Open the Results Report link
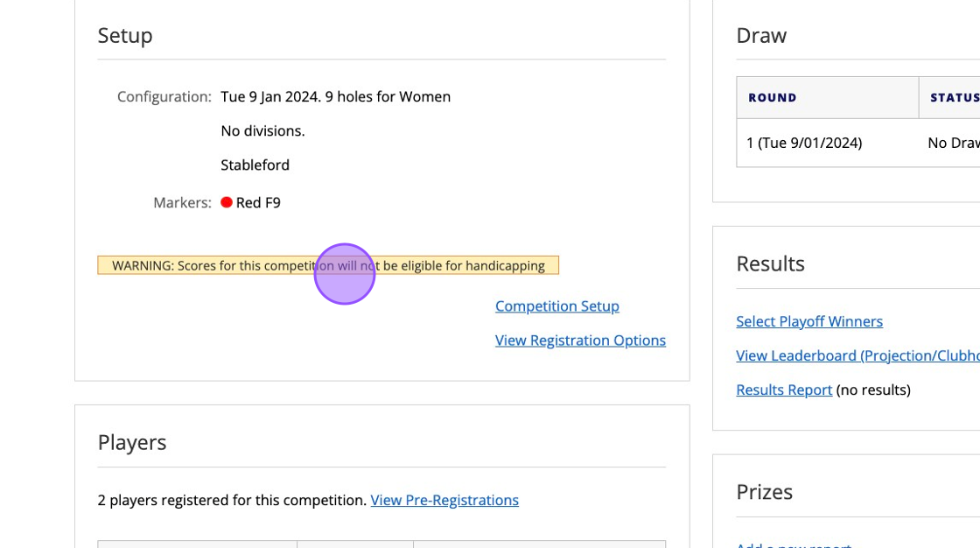 coord(784,390)
